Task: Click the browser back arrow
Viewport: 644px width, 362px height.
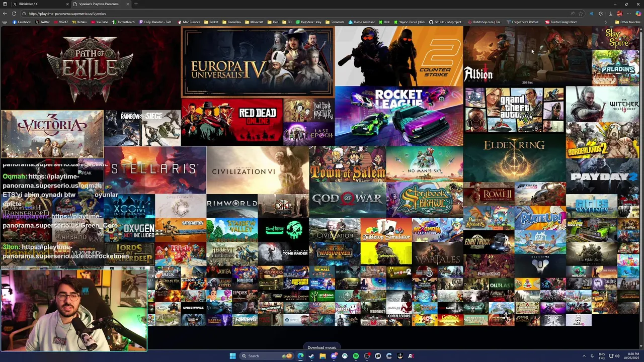Action: [x=5, y=14]
